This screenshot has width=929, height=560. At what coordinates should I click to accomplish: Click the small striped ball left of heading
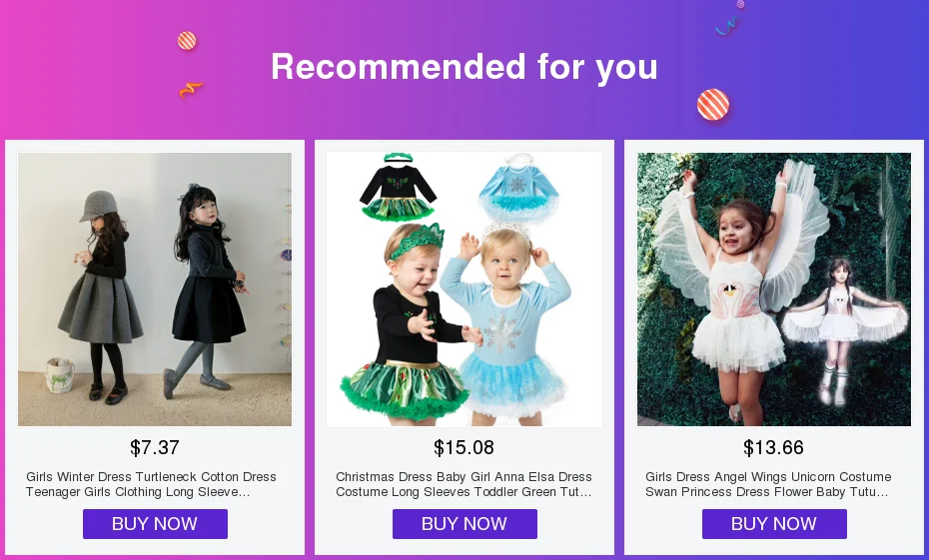pyautogui.click(x=187, y=41)
